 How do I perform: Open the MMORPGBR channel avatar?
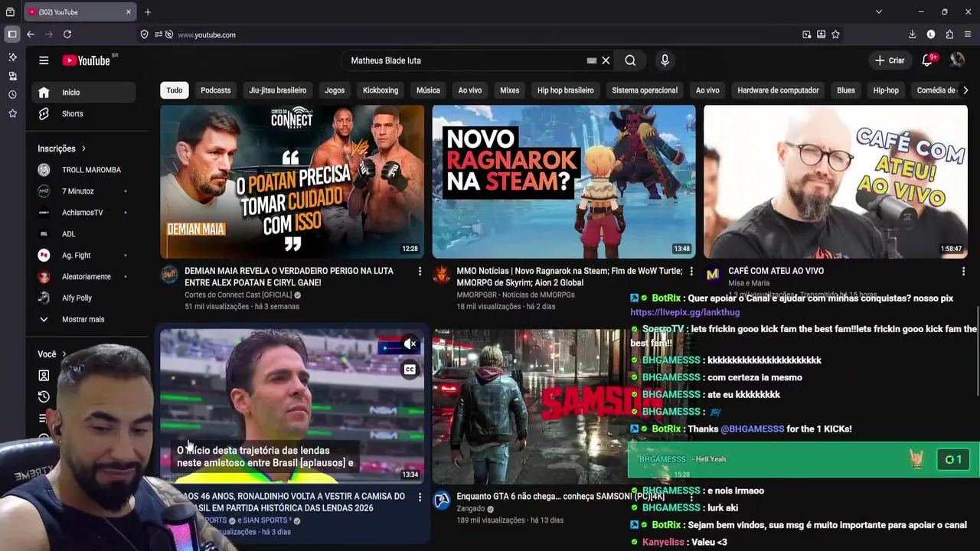tap(441, 275)
